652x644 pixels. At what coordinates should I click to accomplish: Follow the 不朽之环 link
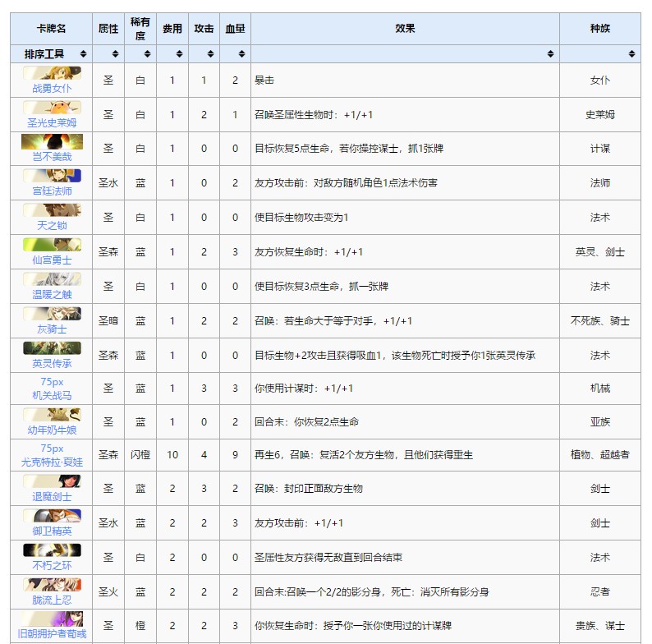(x=52, y=566)
